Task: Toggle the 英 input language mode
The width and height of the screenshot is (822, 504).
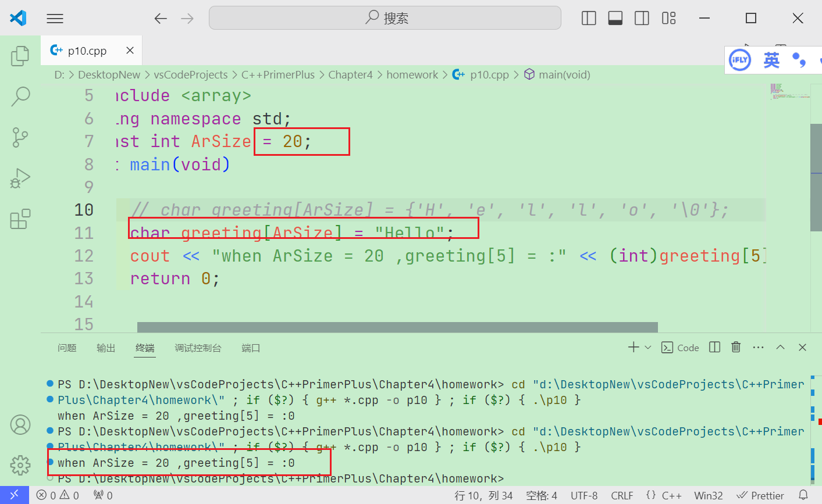Action: 771,60
